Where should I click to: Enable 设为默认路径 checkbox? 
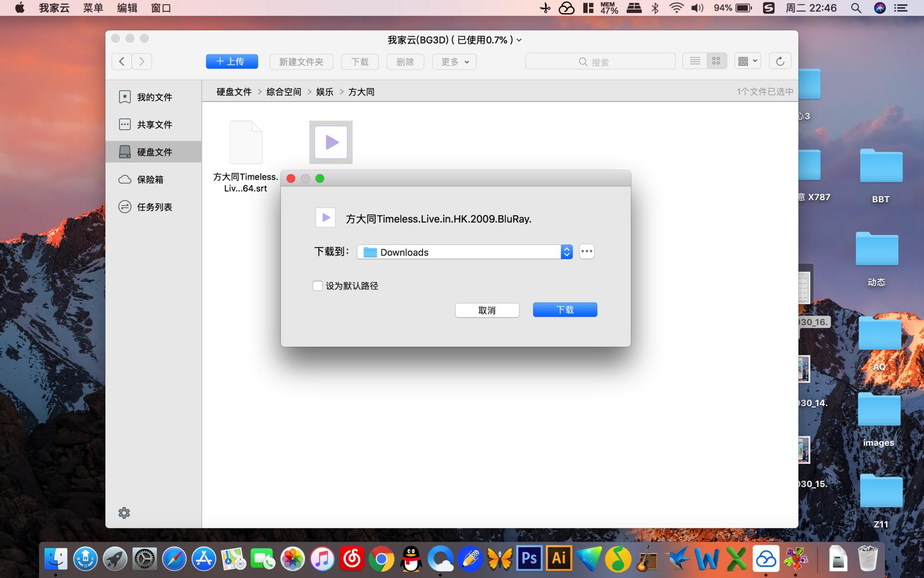point(318,286)
